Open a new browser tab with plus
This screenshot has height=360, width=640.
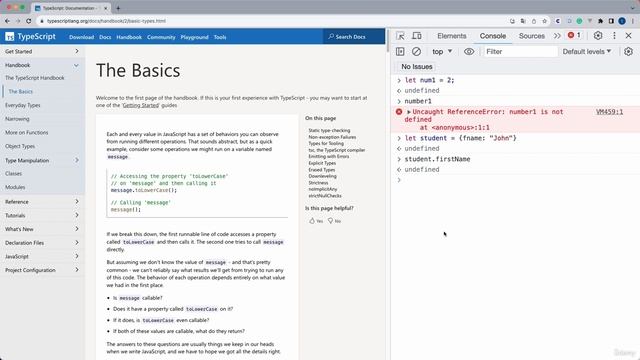(118, 8)
